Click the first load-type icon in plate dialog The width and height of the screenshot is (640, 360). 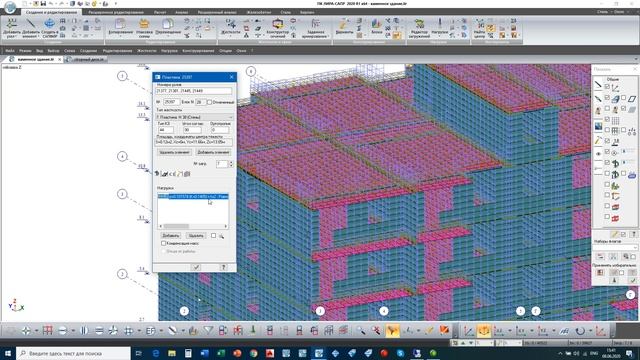click(x=158, y=174)
